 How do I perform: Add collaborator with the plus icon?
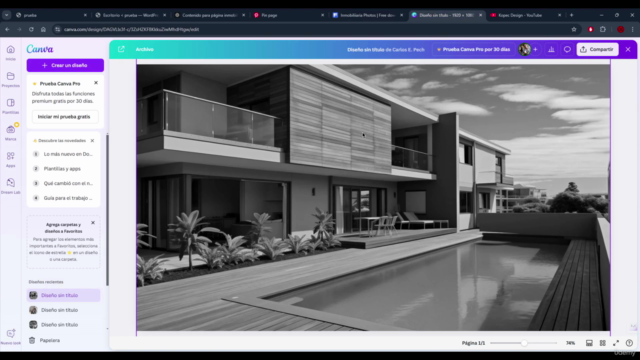[x=536, y=49]
